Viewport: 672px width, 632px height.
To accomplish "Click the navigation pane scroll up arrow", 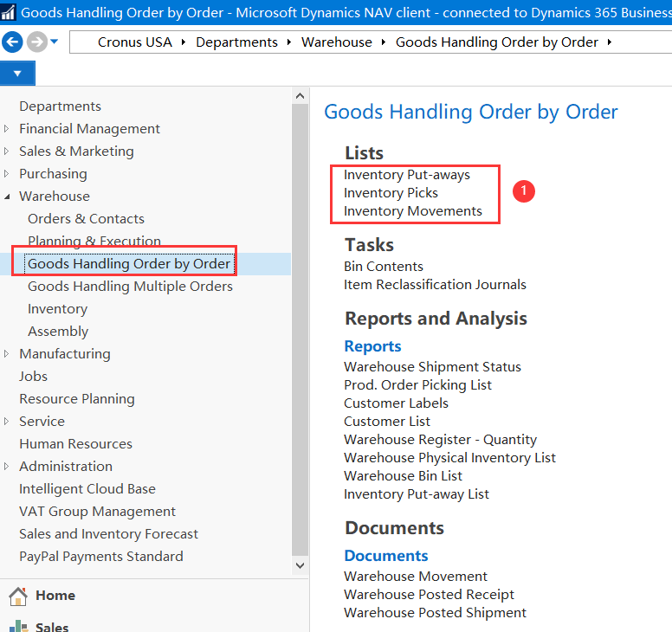I will pos(300,96).
